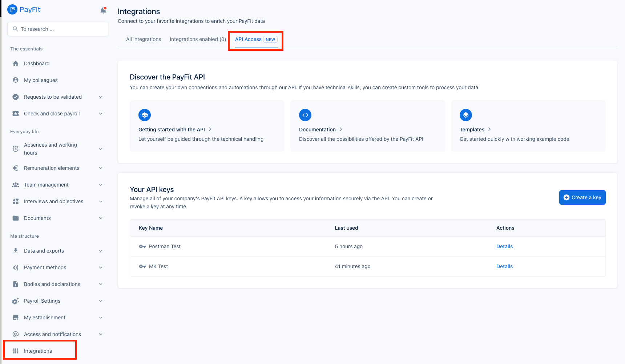Click the Create a key button
The image size is (625, 364).
click(x=582, y=197)
